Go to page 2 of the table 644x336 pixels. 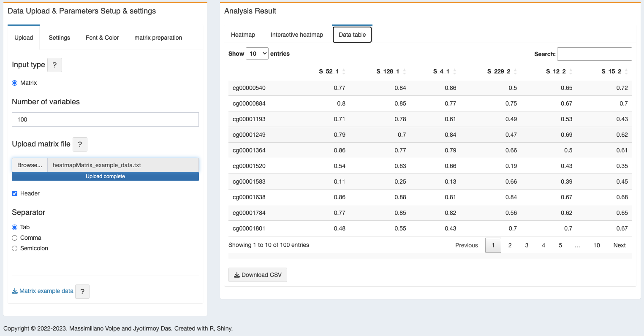[510, 245]
